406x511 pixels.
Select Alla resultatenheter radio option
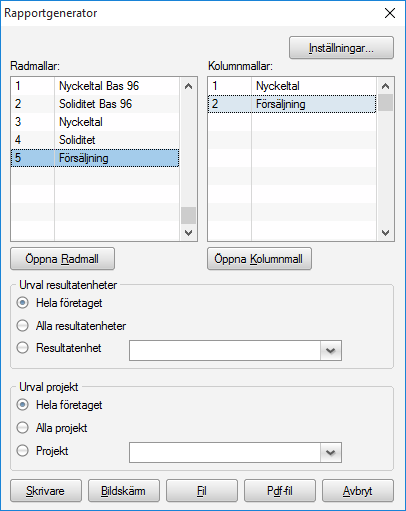tap(23, 325)
